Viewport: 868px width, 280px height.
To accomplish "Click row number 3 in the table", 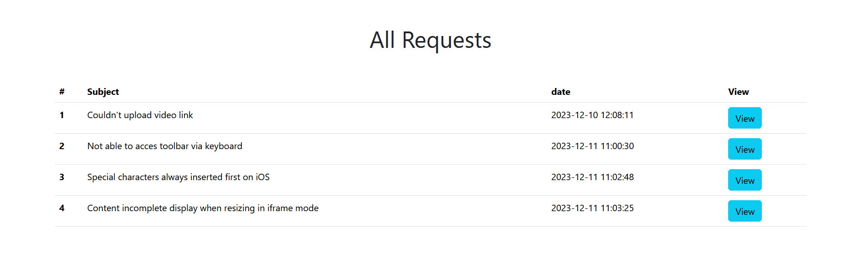I will 62,177.
